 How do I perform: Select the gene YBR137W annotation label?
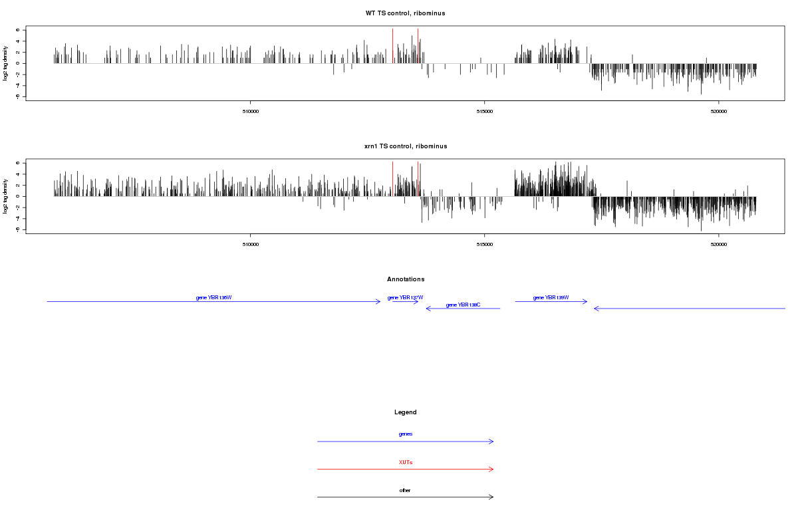point(405,297)
